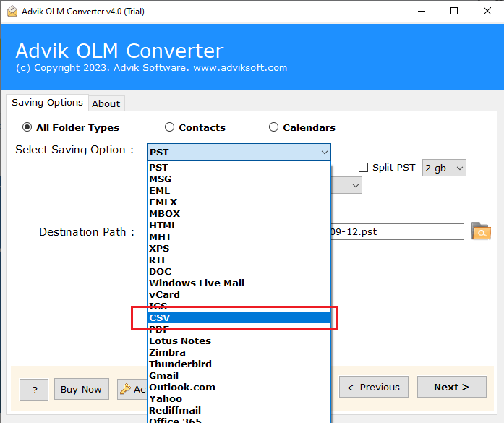Select the All Folder Types radio button
The image size is (504, 423).
click(27, 127)
